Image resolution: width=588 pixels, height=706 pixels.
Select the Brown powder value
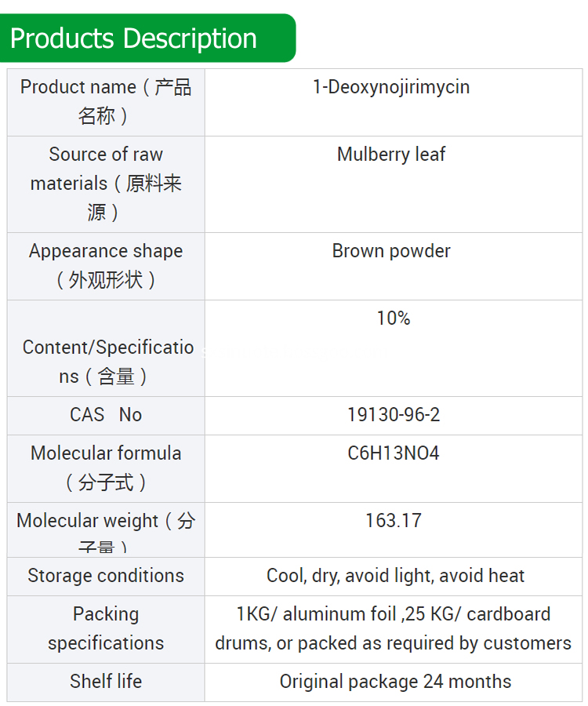(391, 251)
